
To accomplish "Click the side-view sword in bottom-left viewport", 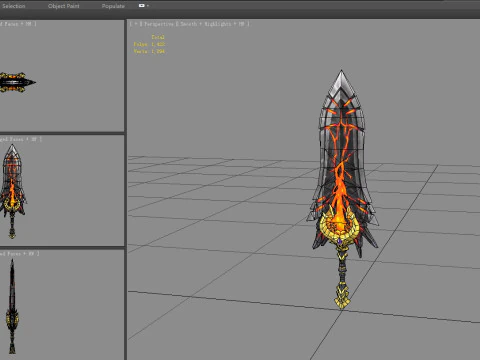I will 12,306.
